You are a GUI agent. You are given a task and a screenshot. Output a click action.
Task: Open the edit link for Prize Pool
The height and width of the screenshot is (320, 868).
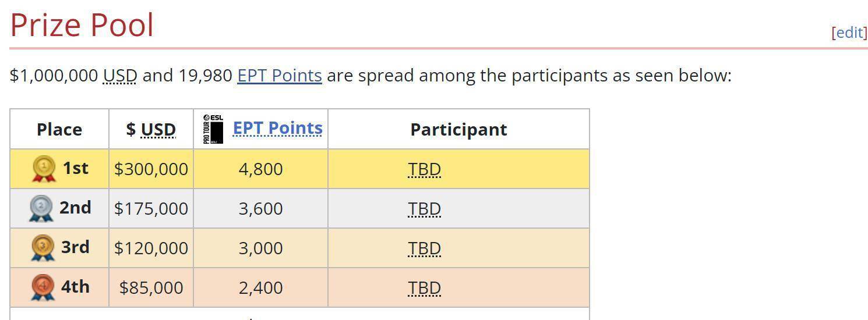pyautogui.click(x=849, y=33)
